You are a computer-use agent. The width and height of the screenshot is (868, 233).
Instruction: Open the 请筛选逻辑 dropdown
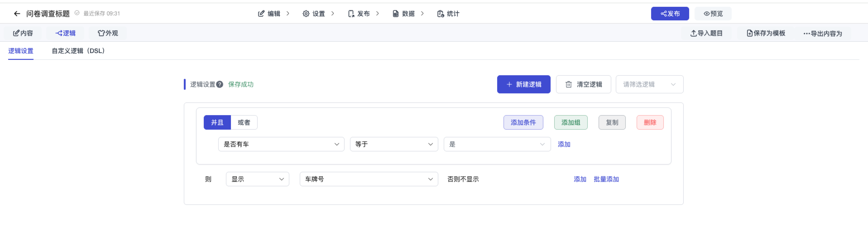(649, 84)
